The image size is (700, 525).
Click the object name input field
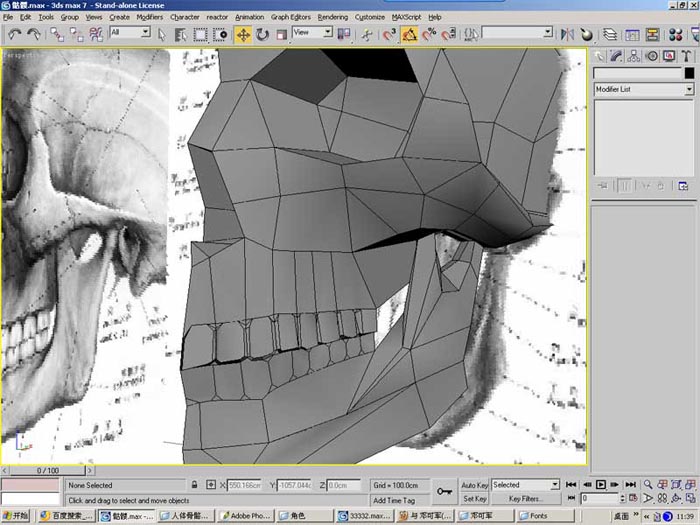[637, 73]
